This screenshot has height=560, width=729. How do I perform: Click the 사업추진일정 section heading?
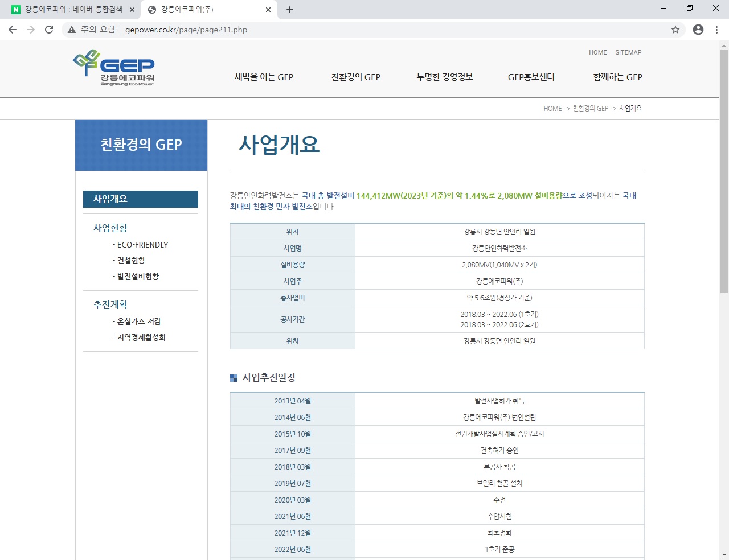[x=269, y=378]
